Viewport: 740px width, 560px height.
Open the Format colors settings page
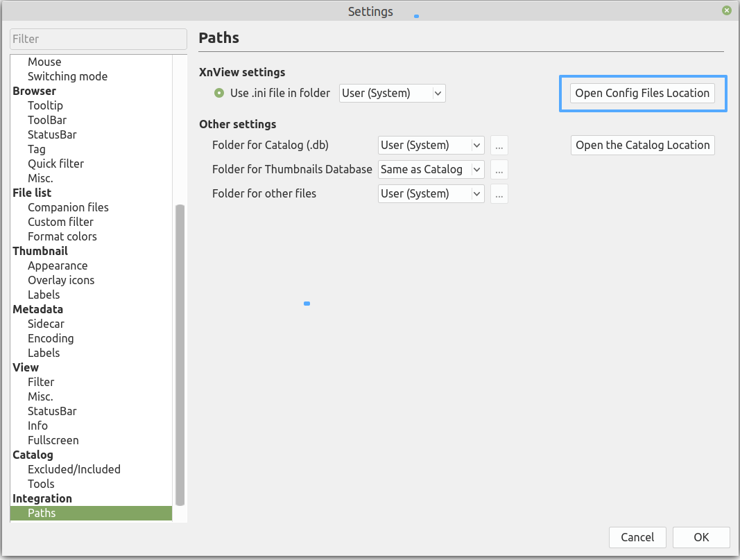(62, 236)
